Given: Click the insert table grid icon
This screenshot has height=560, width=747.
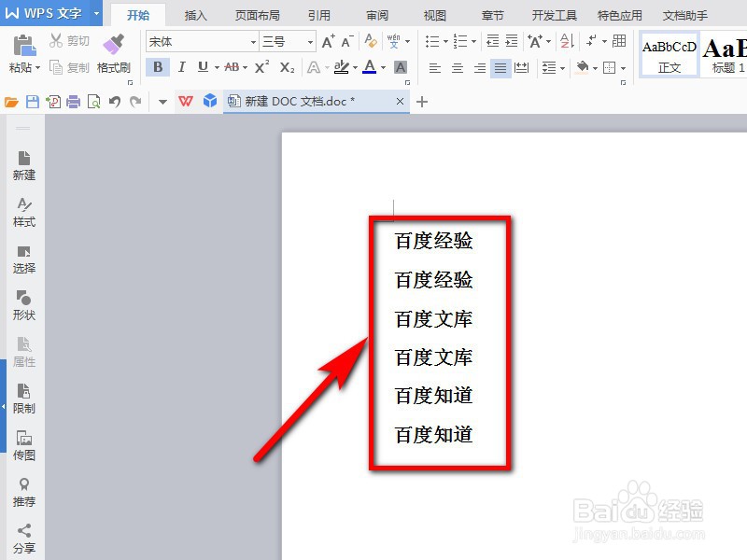Looking at the screenshot, I should [x=619, y=41].
